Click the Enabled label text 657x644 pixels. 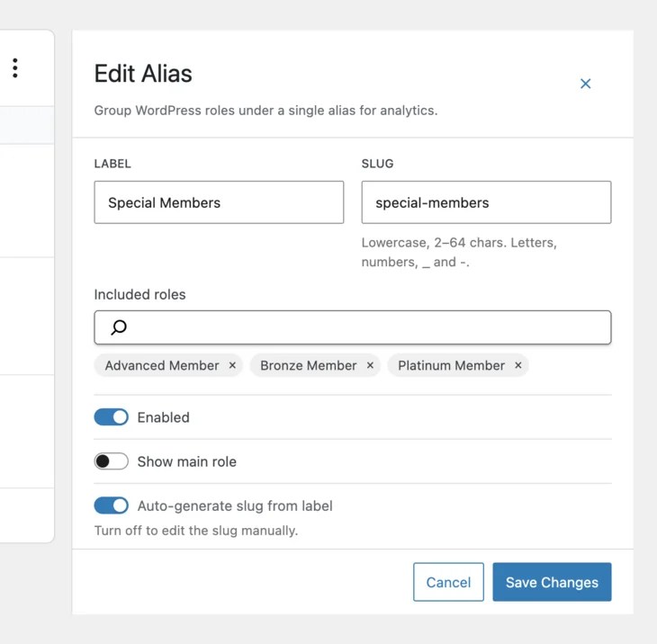coord(163,417)
